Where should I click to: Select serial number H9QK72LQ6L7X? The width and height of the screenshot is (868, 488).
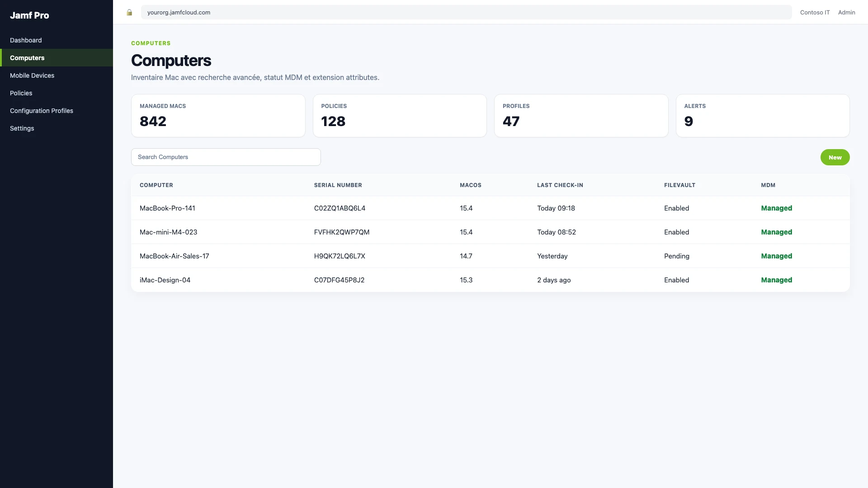point(340,256)
